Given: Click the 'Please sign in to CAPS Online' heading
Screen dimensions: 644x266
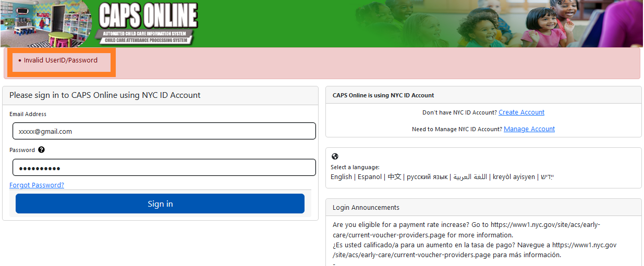Looking at the screenshot, I should [x=105, y=95].
